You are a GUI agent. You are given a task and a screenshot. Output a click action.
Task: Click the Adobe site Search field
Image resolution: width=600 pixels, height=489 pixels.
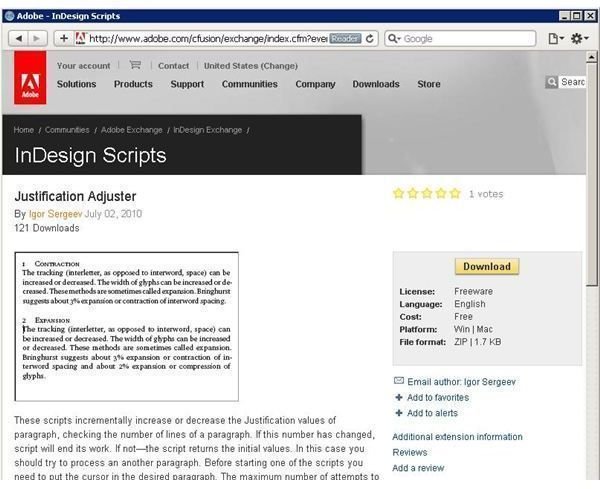point(572,82)
